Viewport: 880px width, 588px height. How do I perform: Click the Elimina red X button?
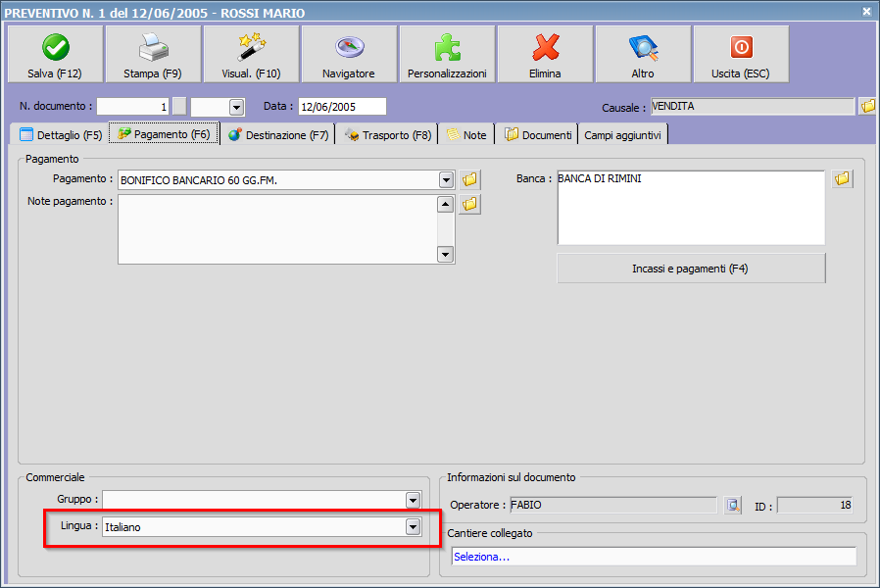[x=545, y=55]
